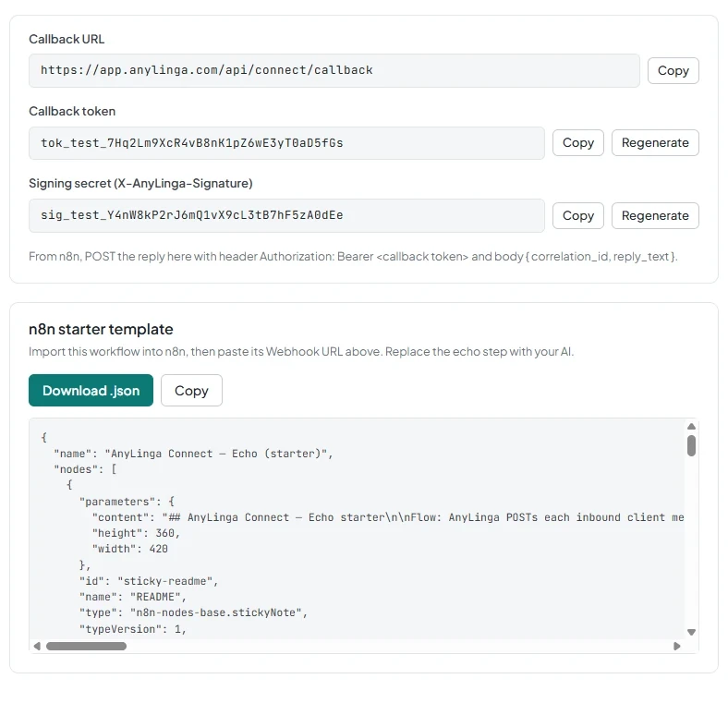Copy the Signing secret
Screen dimensions: 728x703
click(x=577, y=215)
